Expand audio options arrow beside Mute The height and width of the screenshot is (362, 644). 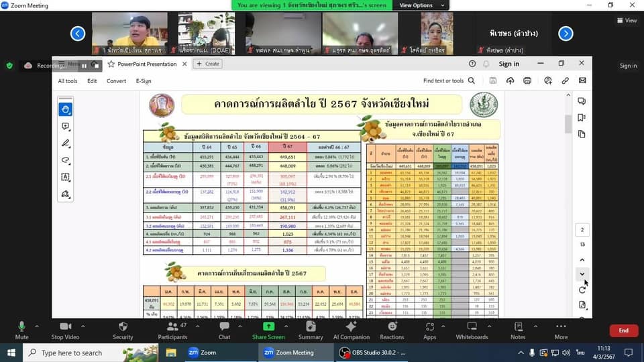36,326
